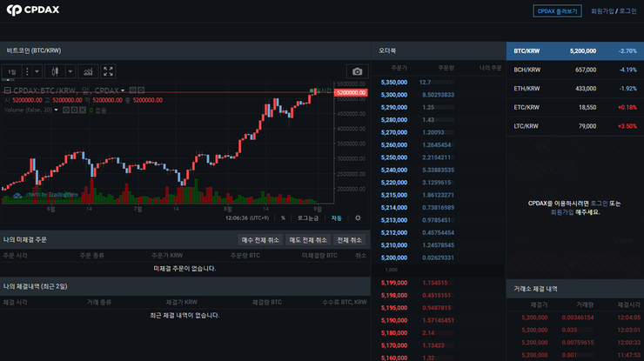Screen dimensions: 644x361
Task: Expand the time interval dropdown arrow
Action: point(37,71)
